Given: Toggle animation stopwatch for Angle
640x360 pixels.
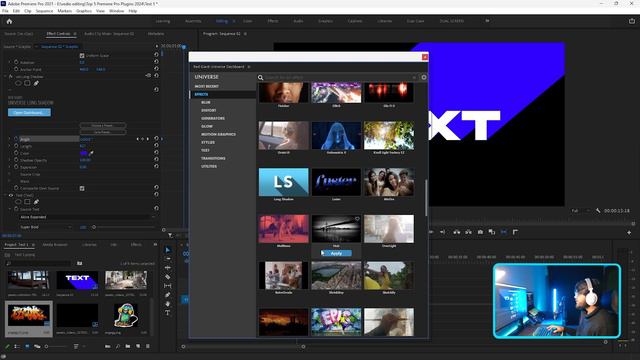Looking at the screenshot, I should (16, 139).
